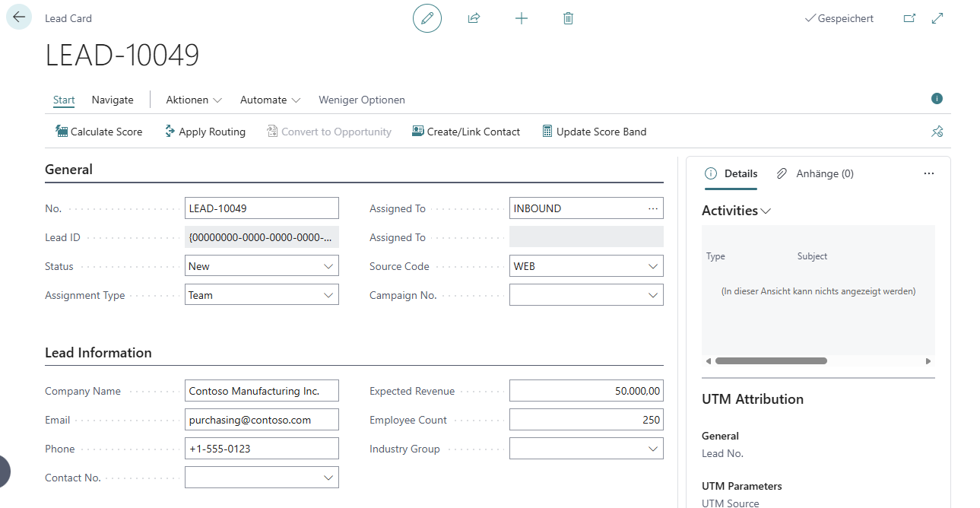Click the Activities horizontal scrollbar
This screenshot has width=980, height=508.
[770, 361]
